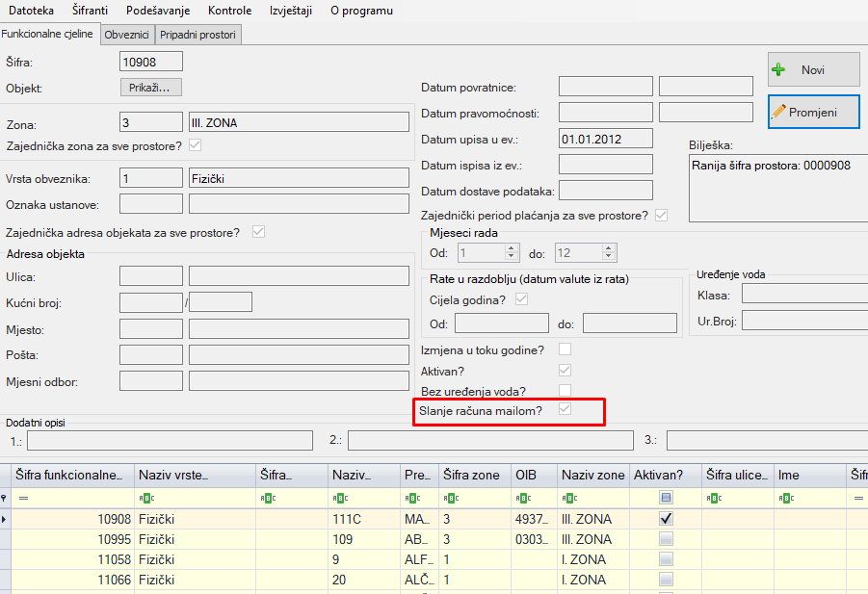The height and width of the screenshot is (594, 868).
Task: Click filter operator icon under Naziv vrste column
Action: 146,498
